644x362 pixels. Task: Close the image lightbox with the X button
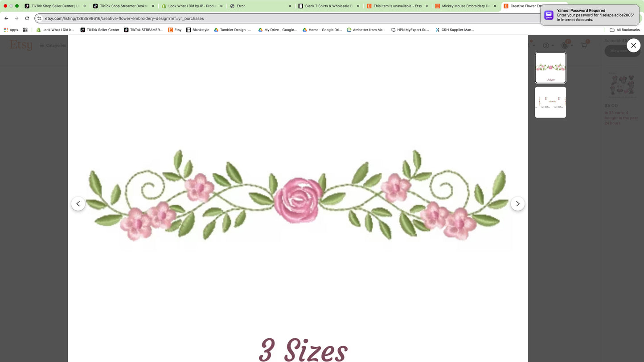tap(633, 45)
